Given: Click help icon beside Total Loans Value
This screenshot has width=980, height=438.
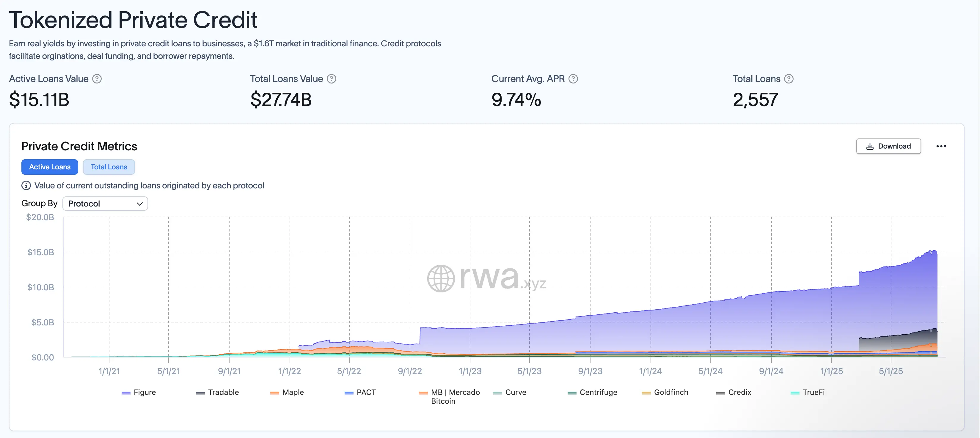Looking at the screenshot, I should click(331, 79).
